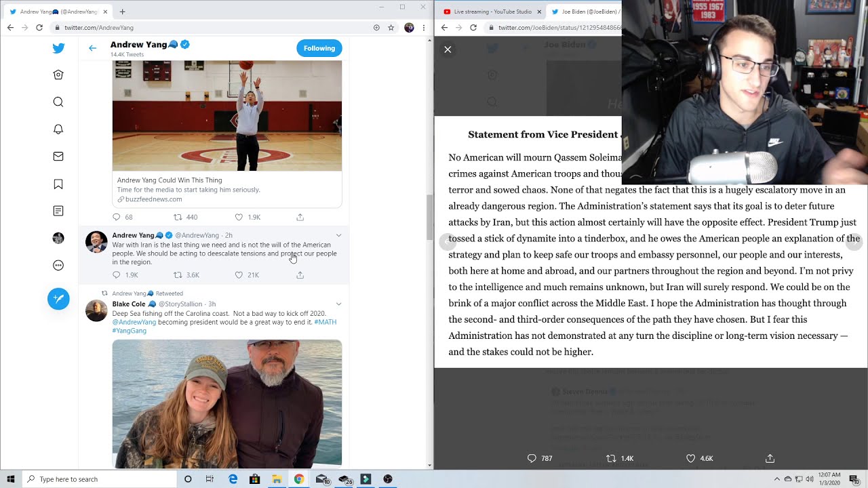
Task: Open the Lists icon in Twitter sidebar
Action: click(58, 211)
